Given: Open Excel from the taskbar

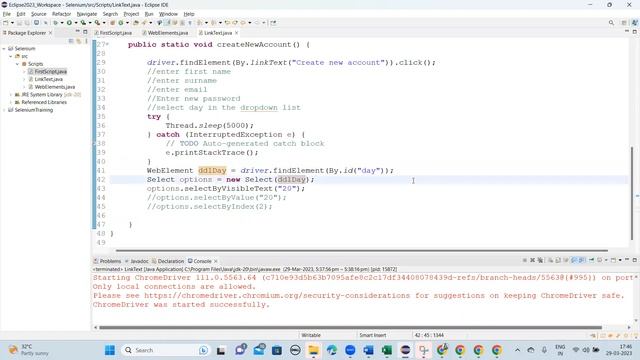Looking at the screenshot, I should point(387,350).
